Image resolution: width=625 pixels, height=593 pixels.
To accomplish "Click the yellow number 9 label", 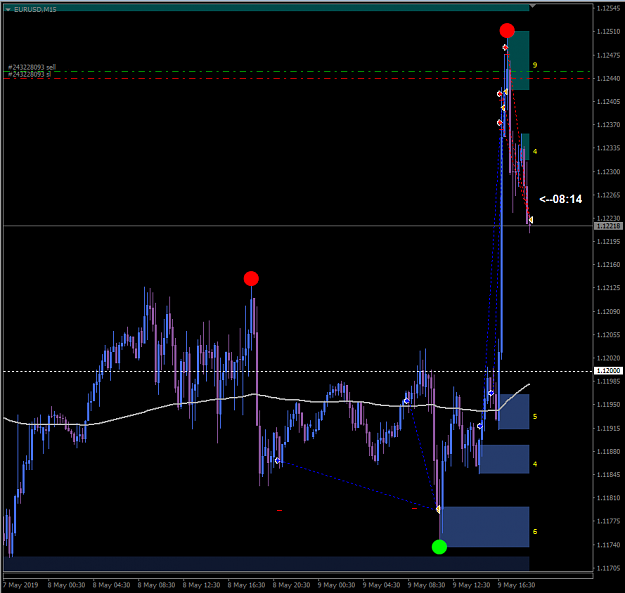I will coord(535,65).
